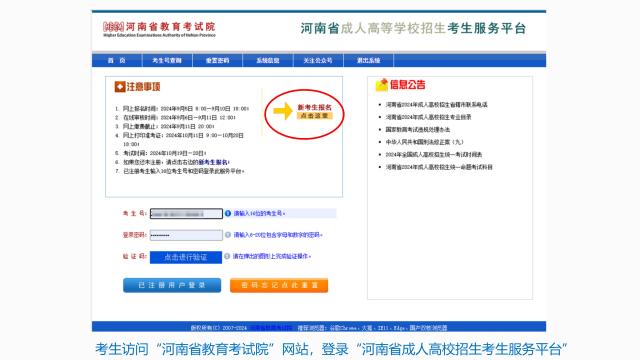This screenshot has height=360, width=640.
Task: Focus the 考生号 input field
Action: [186, 213]
